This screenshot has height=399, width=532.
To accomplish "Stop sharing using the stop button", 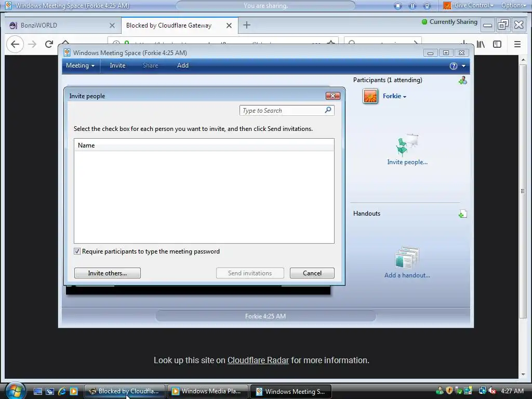I will pos(398,6).
